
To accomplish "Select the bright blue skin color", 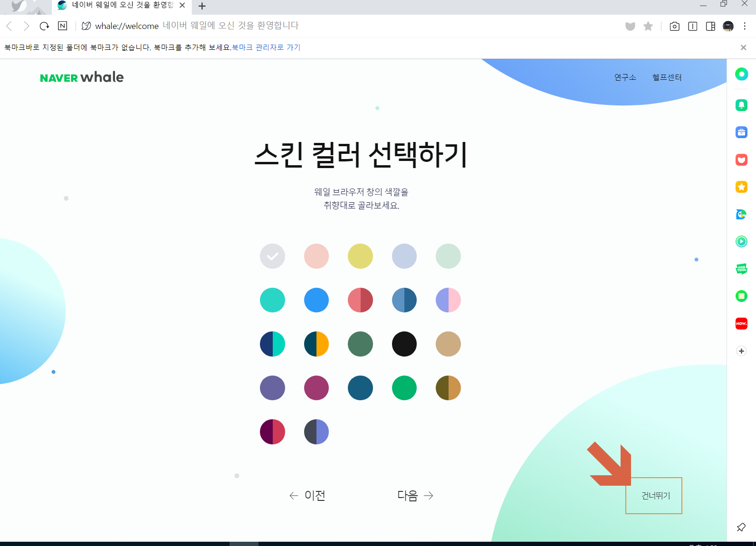I will (316, 300).
